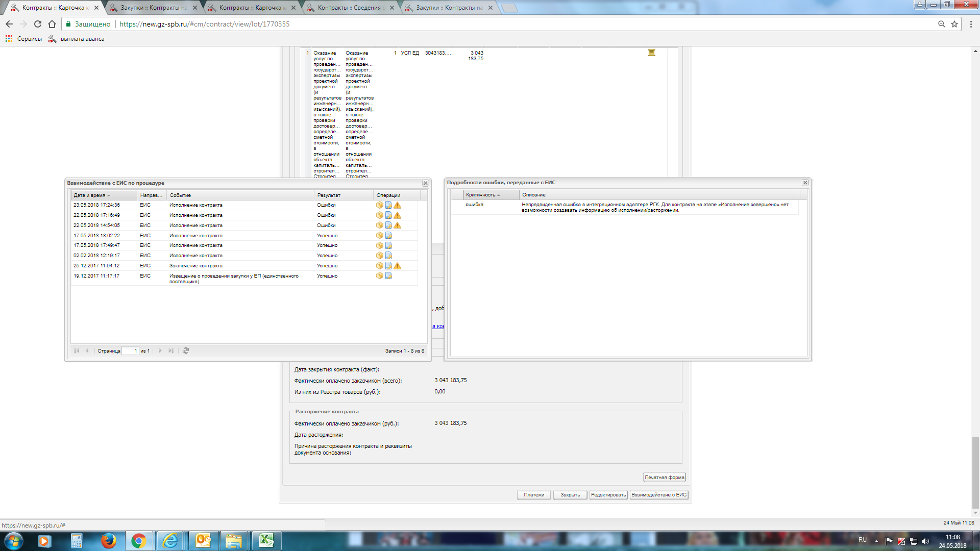Go to first page in pager
Viewport: 980px width, 551px height.
tap(77, 350)
